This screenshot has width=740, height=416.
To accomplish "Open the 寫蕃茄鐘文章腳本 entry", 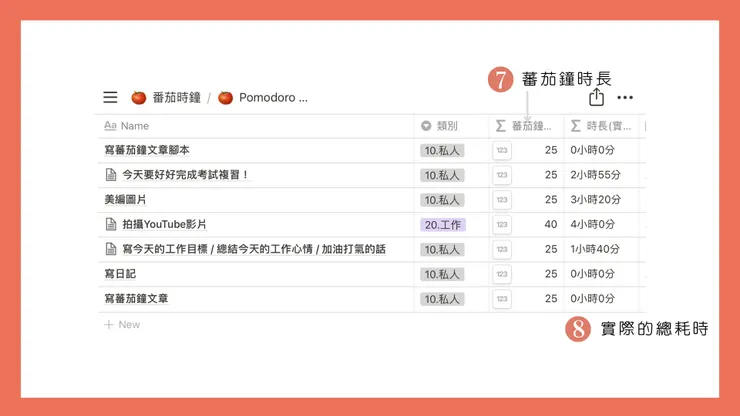I will [147, 150].
